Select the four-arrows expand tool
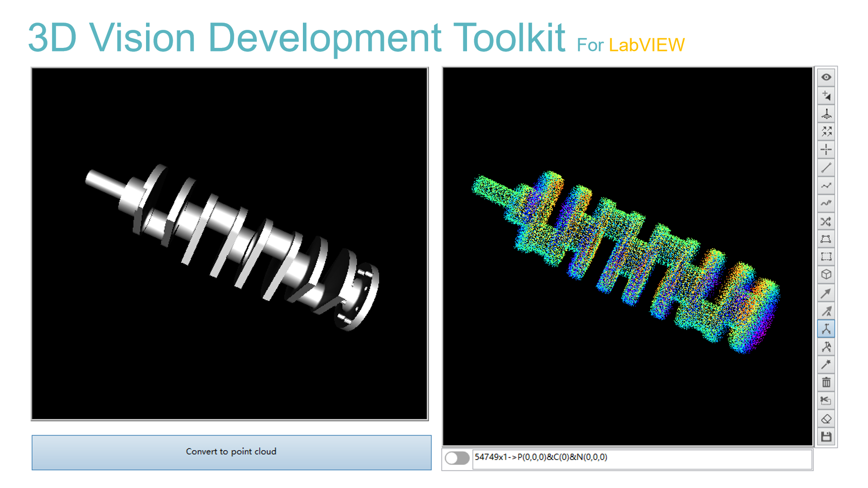The width and height of the screenshot is (868, 488). click(826, 131)
